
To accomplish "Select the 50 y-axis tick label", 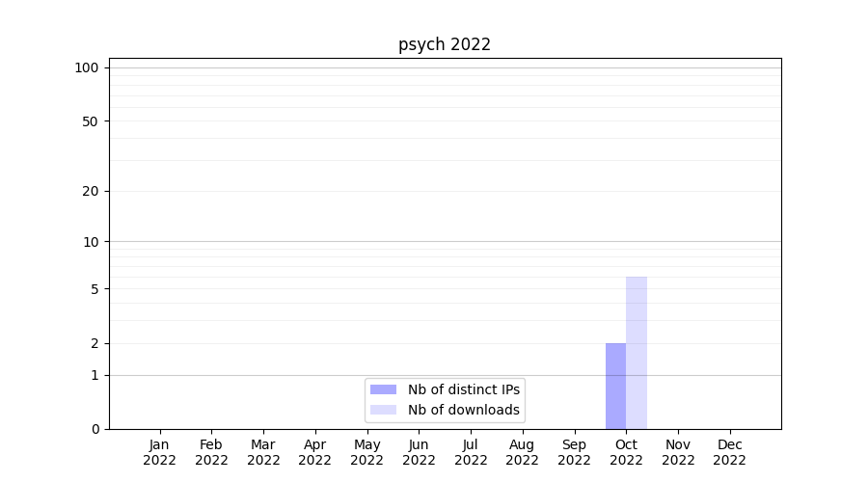I will (91, 121).
